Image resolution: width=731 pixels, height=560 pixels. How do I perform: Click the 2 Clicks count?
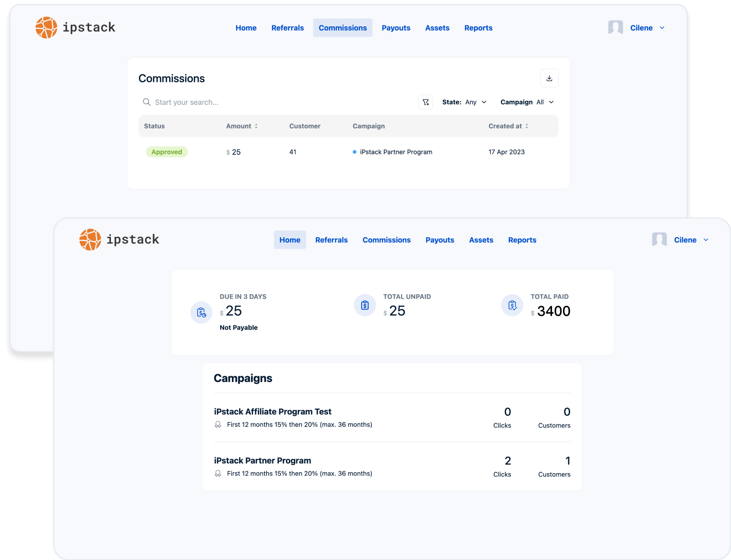(508, 461)
